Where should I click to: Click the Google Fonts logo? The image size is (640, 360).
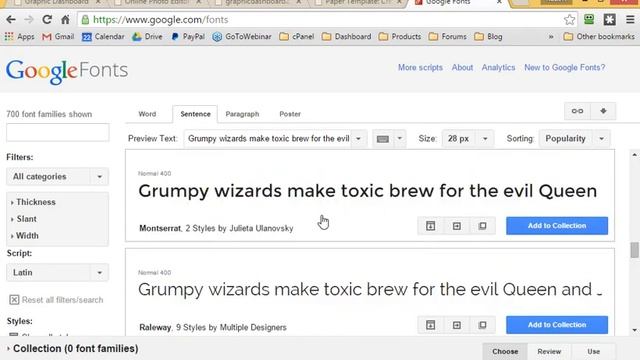coord(67,71)
